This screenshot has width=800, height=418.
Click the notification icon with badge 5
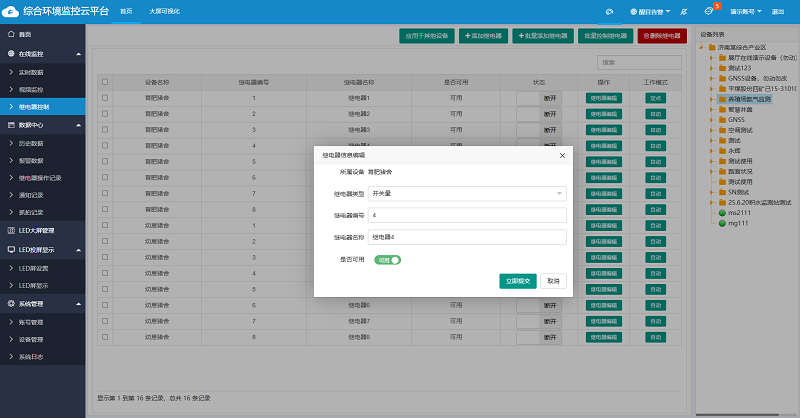pos(709,11)
